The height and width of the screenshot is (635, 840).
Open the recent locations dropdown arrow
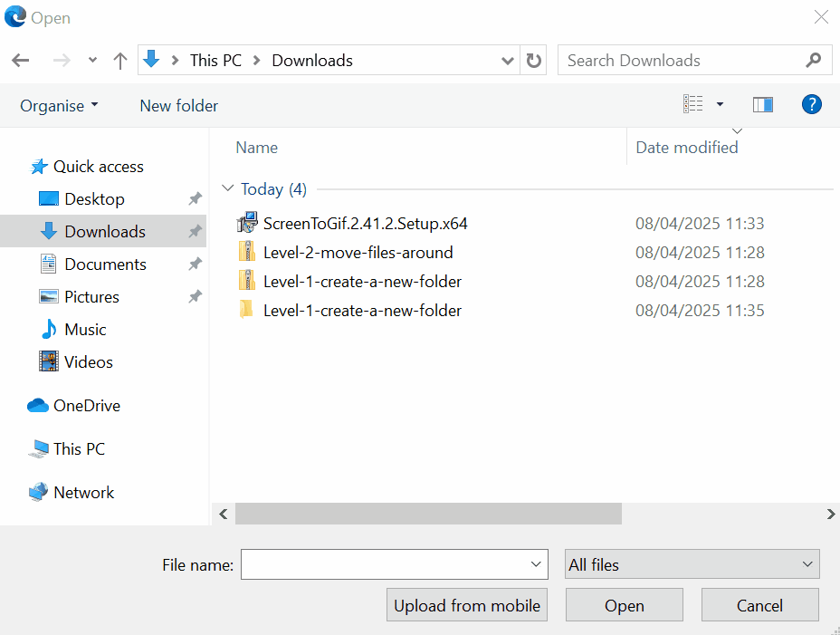coord(92,61)
